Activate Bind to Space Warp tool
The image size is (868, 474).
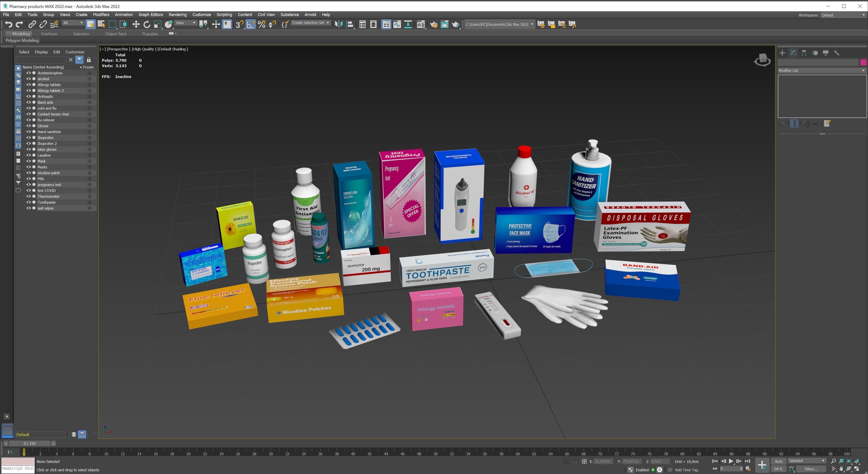point(54,24)
